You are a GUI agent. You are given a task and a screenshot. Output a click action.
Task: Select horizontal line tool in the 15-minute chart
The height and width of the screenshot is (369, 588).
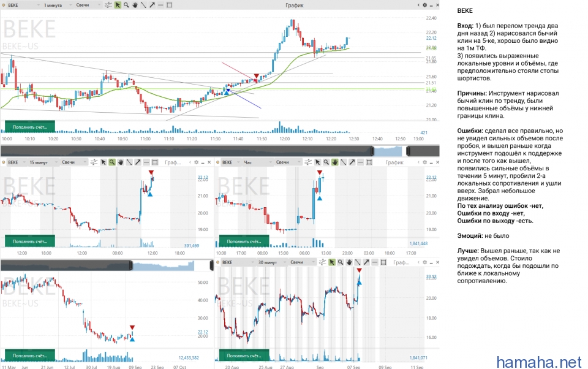point(146,162)
